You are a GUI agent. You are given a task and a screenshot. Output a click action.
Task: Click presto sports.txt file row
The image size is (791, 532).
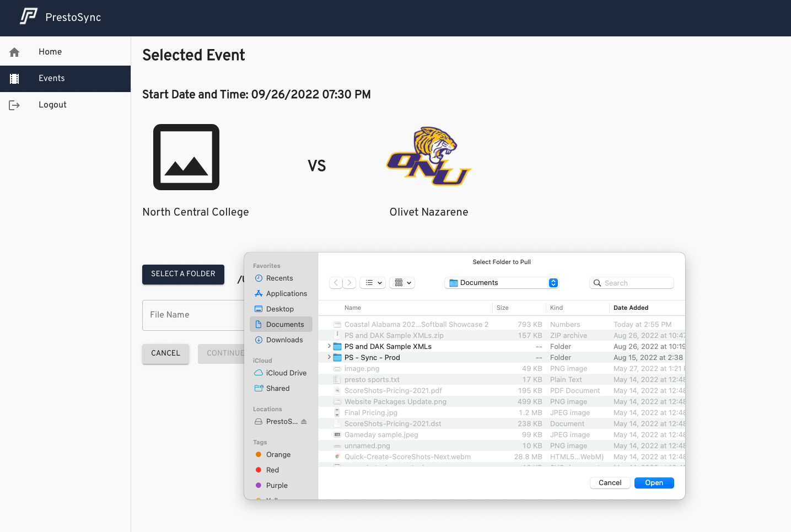[x=502, y=380]
